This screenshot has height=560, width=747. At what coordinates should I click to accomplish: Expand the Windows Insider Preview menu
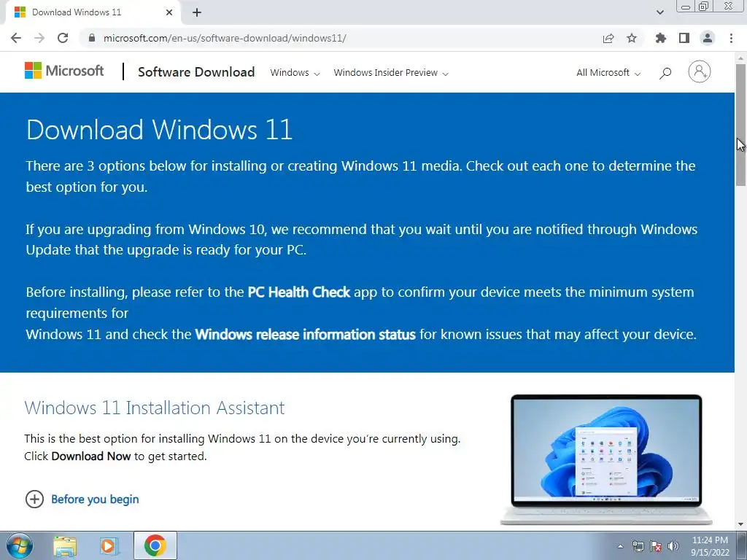click(391, 73)
